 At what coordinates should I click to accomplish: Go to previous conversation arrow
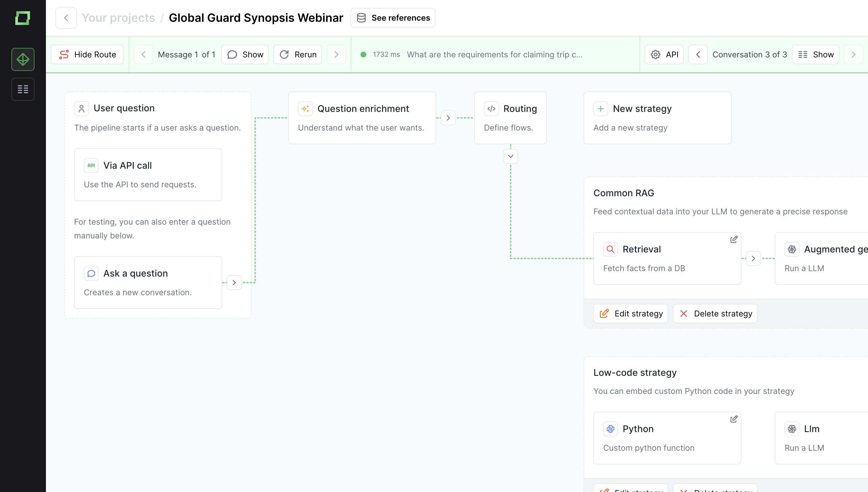coord(698,55)
